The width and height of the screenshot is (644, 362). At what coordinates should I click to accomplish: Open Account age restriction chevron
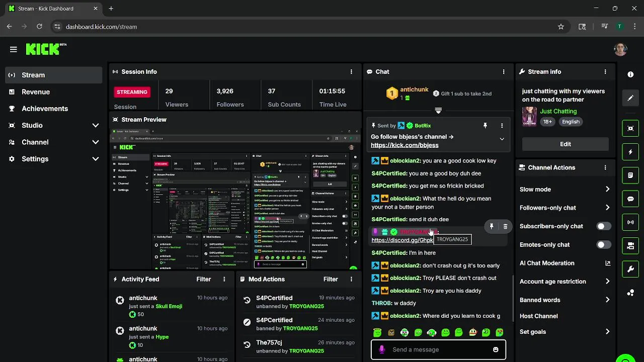click(x=607, y=282)
